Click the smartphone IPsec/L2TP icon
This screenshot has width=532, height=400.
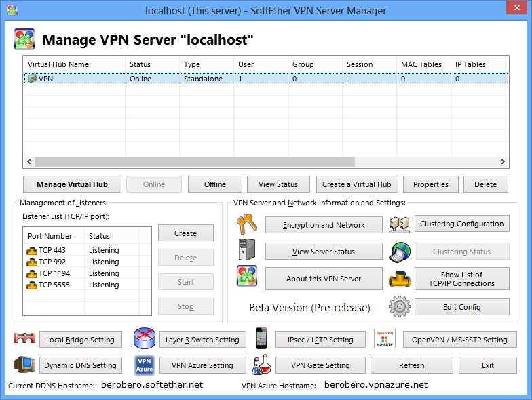[261, 338]
